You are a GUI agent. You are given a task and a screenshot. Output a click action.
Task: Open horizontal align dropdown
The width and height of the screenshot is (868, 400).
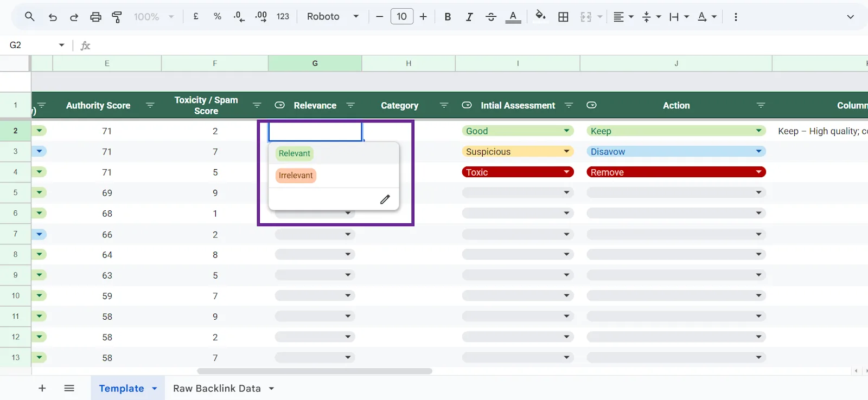tap(623, 17)
